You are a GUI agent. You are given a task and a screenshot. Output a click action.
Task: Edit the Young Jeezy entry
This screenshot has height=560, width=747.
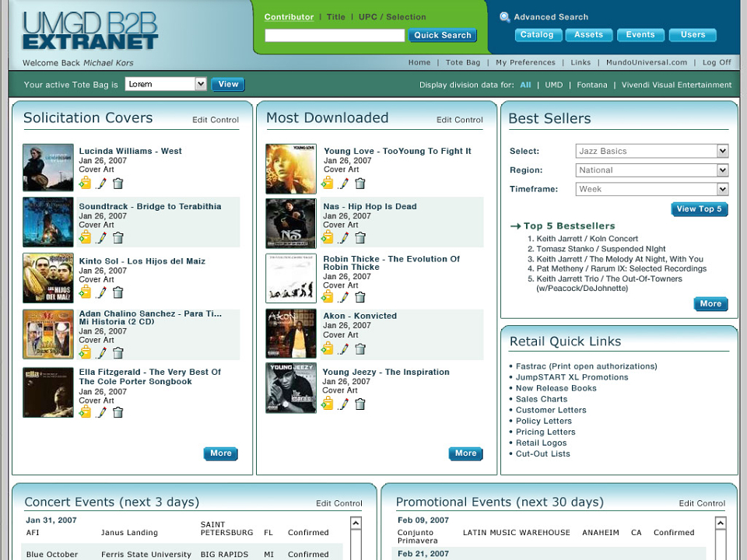[343, 404]
